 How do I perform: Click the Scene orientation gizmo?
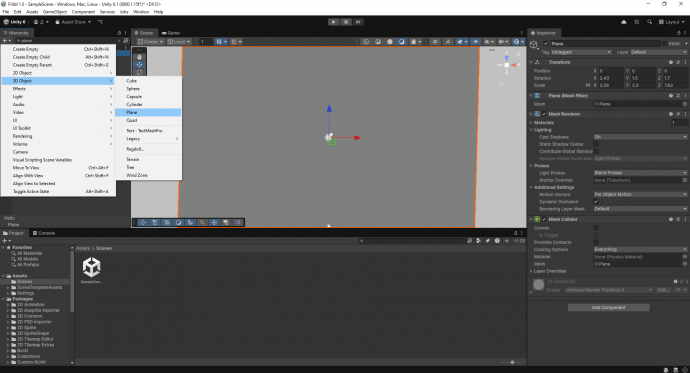click(506, 65)
